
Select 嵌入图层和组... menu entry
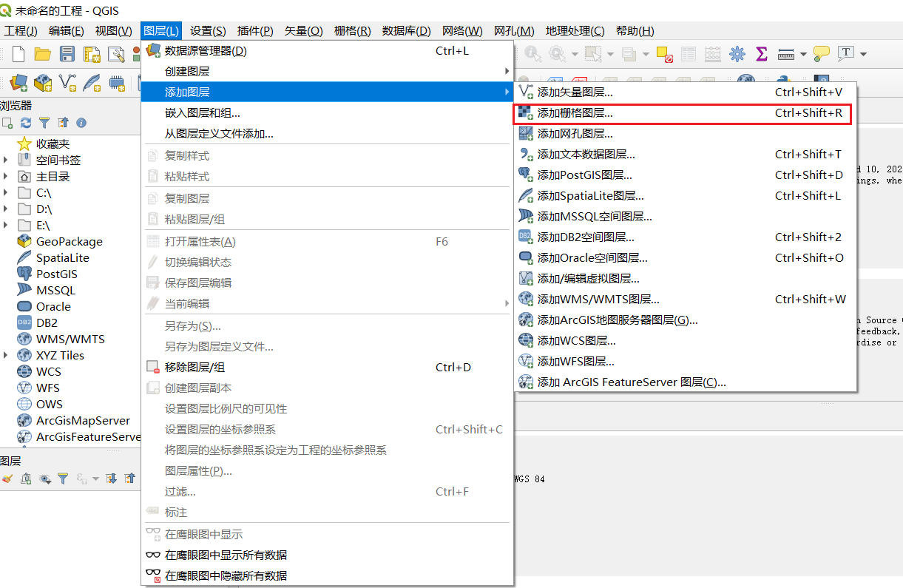click(x=327, y=113)
